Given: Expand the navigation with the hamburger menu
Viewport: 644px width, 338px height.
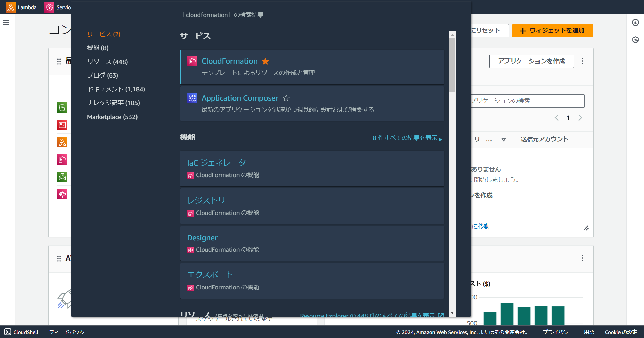Looking at the screenshot, I should [6, 22].
